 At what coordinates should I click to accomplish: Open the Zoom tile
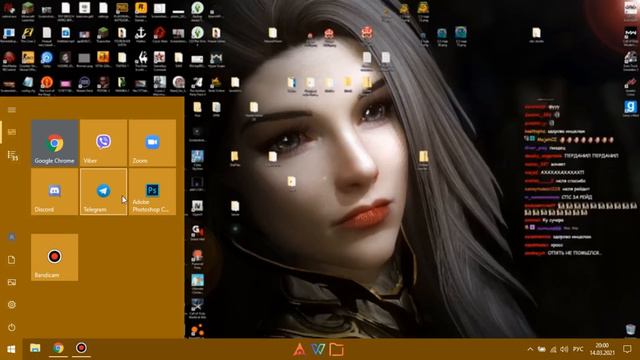click(x=152, y=143)
